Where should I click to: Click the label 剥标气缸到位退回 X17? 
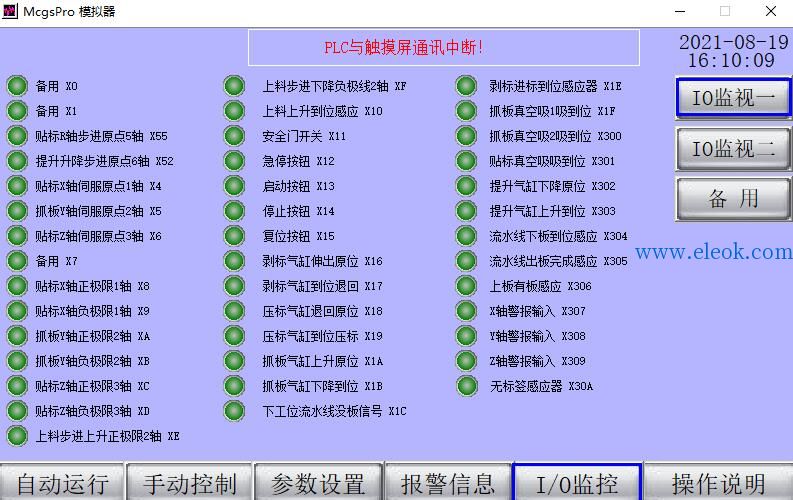coord(322,286)
